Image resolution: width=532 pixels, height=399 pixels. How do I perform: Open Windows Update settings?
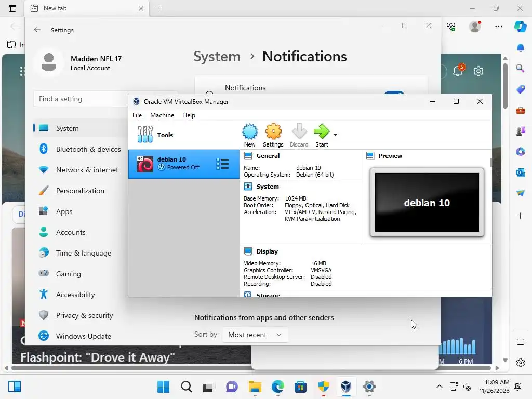(81, 336)
